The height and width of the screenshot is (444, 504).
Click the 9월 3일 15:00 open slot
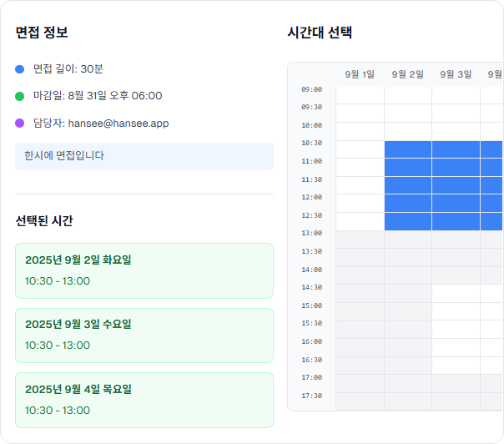(456, 311)
